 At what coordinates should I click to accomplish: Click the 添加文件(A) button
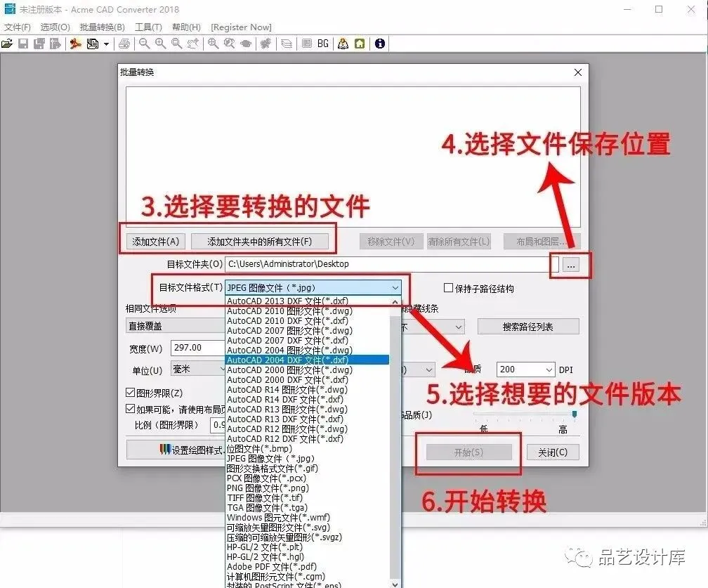coord(155,242)
